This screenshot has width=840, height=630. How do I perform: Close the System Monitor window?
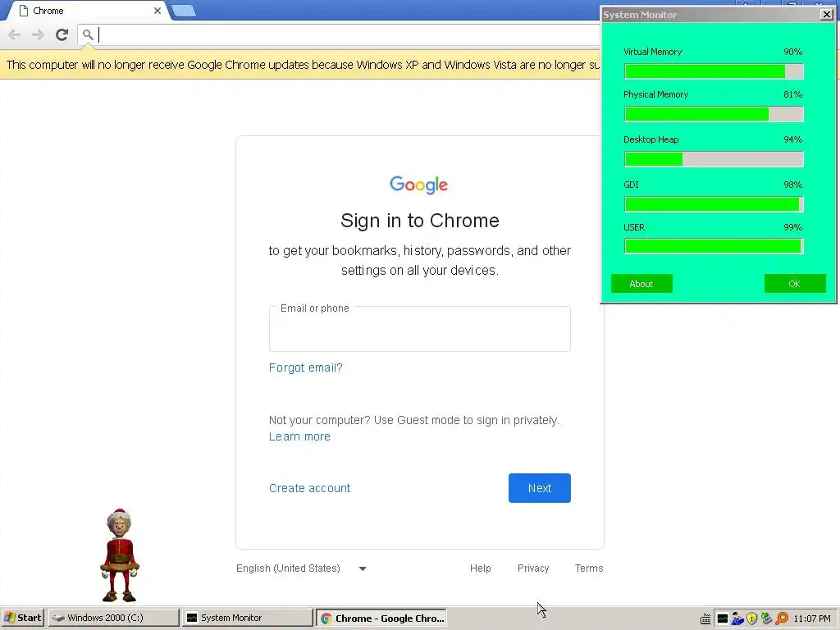[827, 15]
